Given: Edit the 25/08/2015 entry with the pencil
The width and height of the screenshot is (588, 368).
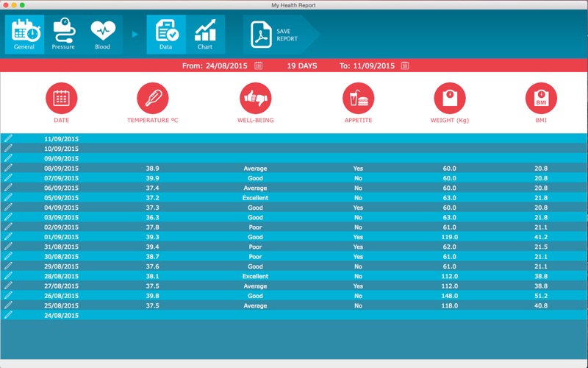Looking at the screenshot, I should coord(8,305).
